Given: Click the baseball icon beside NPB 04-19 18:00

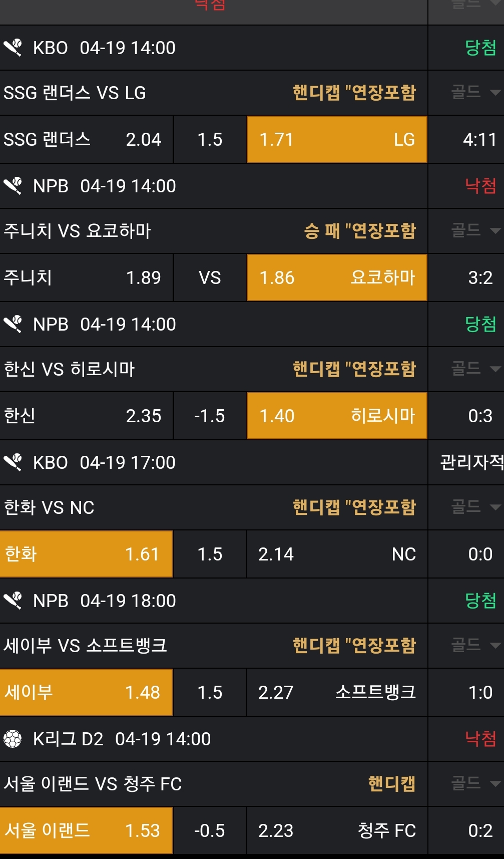Looking at the screenshot, I should click(x=13, y=601).
